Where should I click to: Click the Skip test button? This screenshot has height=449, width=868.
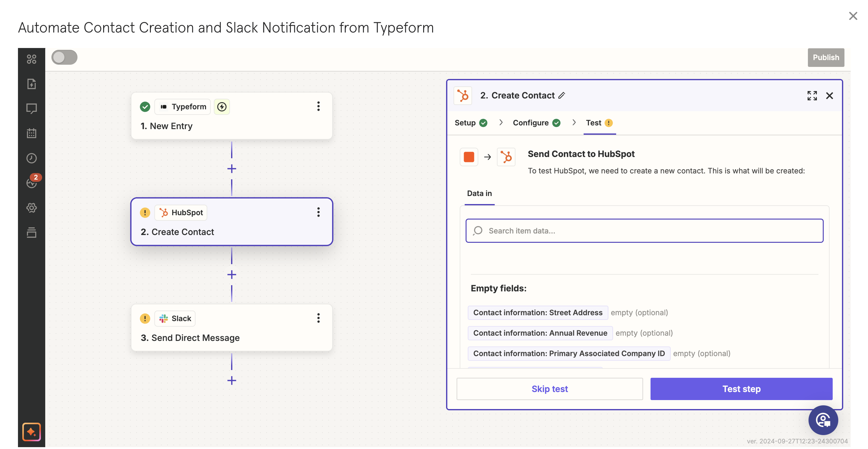click(x=549, y=389)
